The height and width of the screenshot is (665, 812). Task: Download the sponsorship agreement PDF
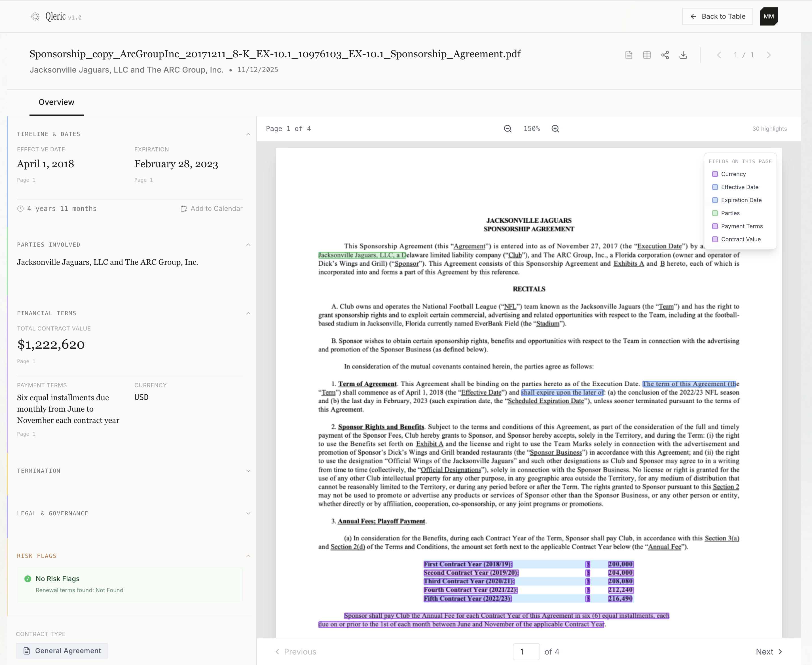coord(684,55)
